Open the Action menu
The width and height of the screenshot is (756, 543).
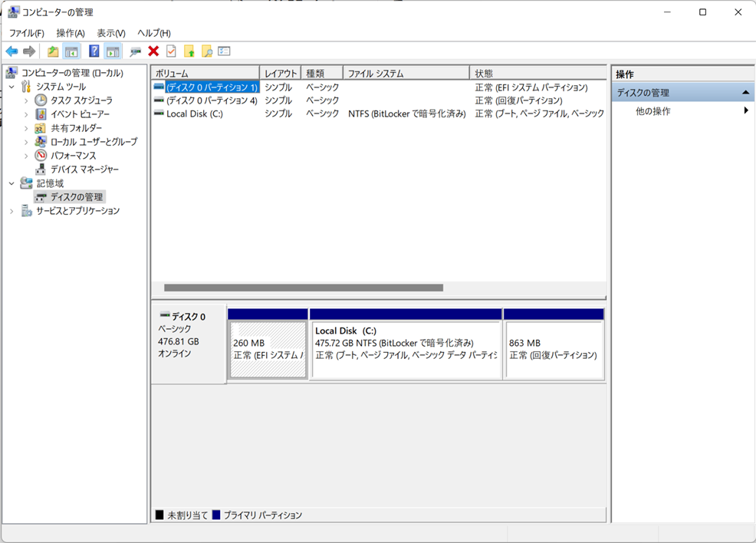(x=71, y=33)
